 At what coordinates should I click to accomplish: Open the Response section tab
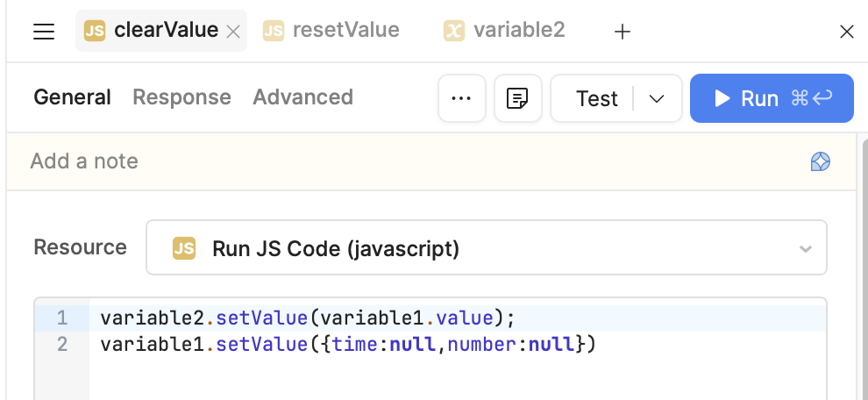(x=181, y=97)
